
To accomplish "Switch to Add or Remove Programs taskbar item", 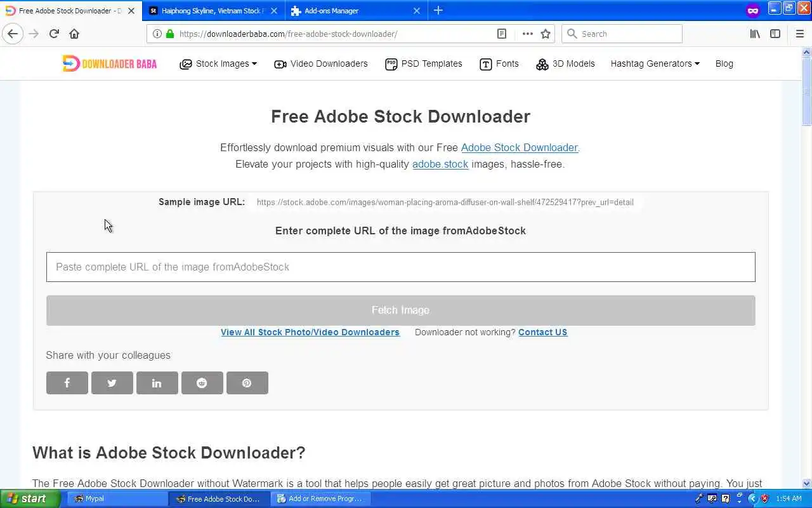I will 321,498.
